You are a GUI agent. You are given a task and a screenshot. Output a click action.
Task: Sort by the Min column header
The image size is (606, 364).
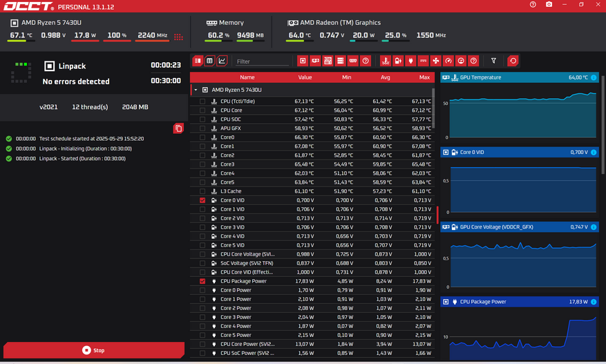click(347, 77)
